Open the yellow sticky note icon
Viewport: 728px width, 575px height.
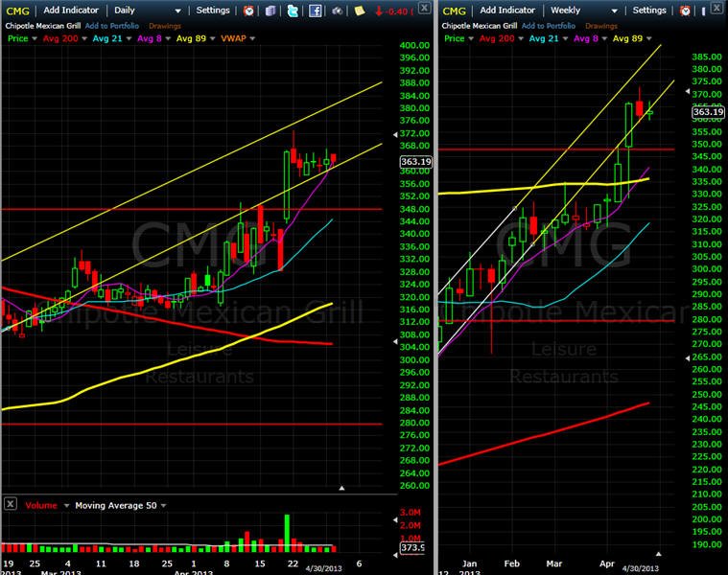(360, 11)
